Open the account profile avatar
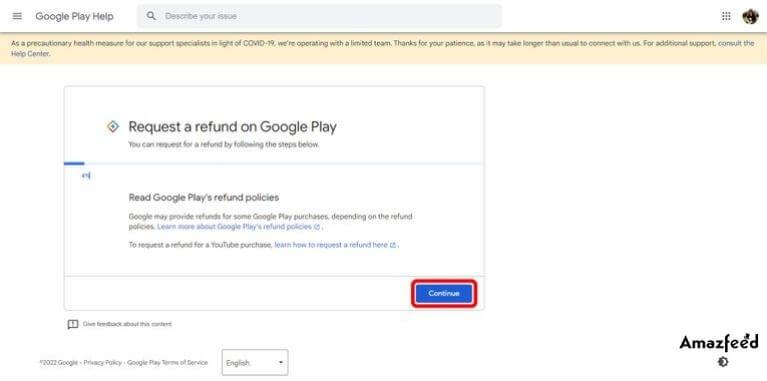The image size is (767, 381). (x=750, y=16)
